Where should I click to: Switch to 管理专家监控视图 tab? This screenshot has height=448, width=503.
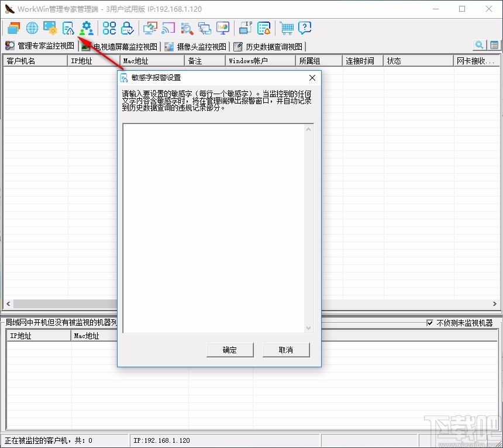[40, 46]
